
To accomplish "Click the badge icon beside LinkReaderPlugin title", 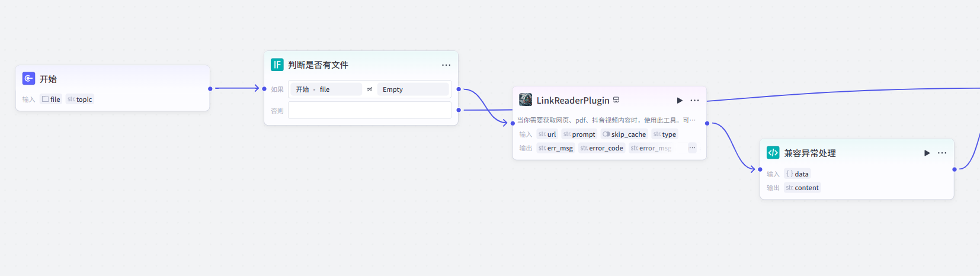I will (x=616, y=100).
